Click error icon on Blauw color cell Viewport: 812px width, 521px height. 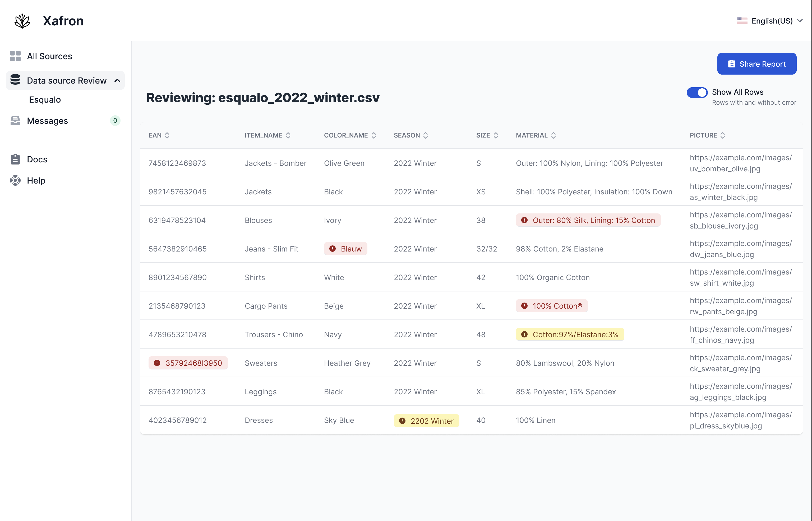pyautogui.click(x=333, y=249)
